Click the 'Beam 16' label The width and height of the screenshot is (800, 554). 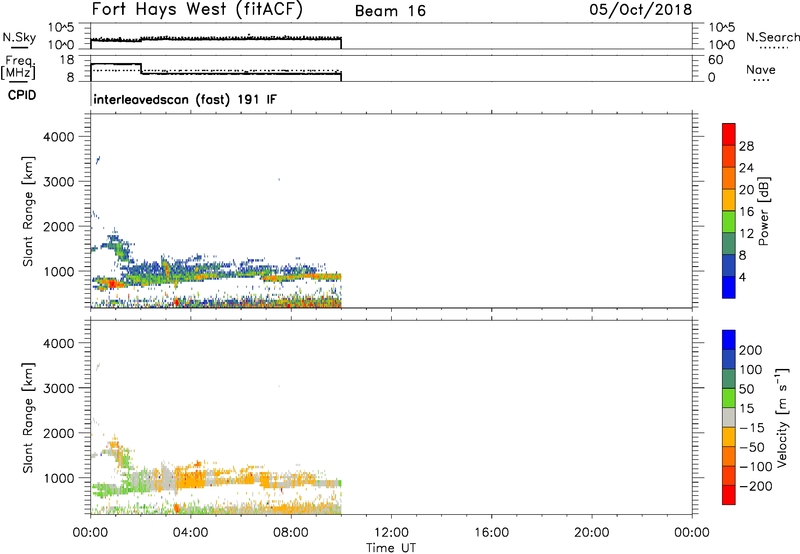click(x=390, y=11)
